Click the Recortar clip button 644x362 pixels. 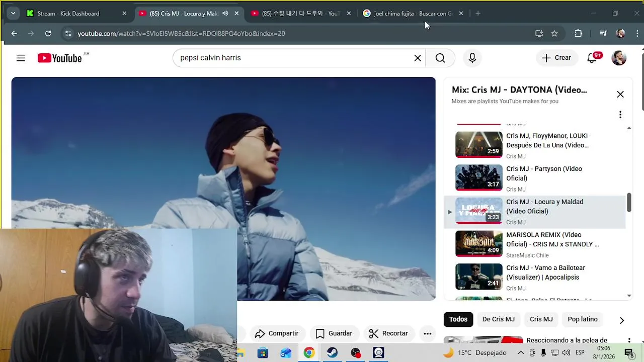coord(388,333)
